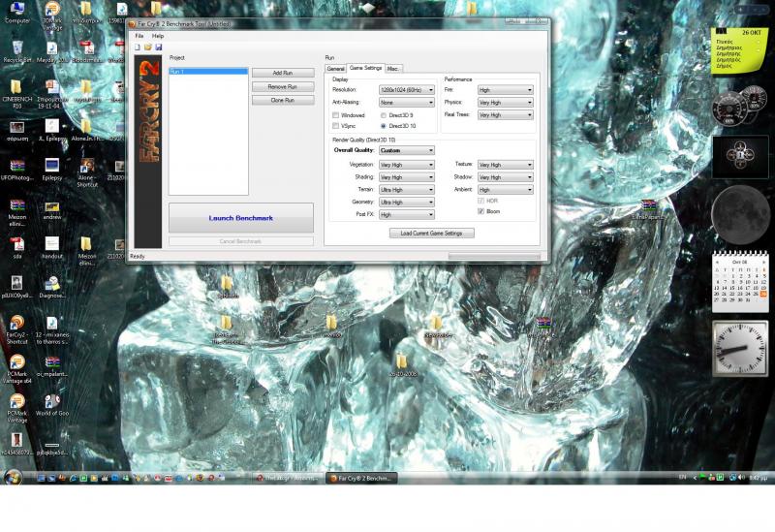Screen dimensions: 775x532
Task: Open the Geometry quality dropdown
Action: (x=406, y=203)
